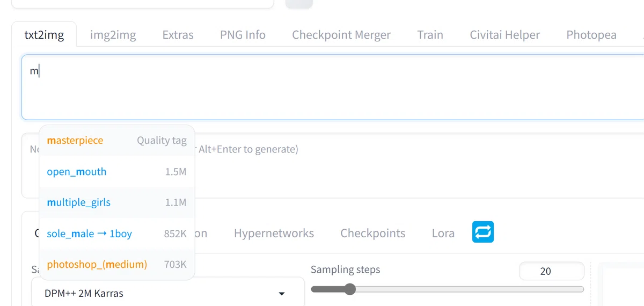Pick photoshop_(medium) autocomplete tag
The width and height of the screenshot is (644, 306).
(x=117, y=264)
